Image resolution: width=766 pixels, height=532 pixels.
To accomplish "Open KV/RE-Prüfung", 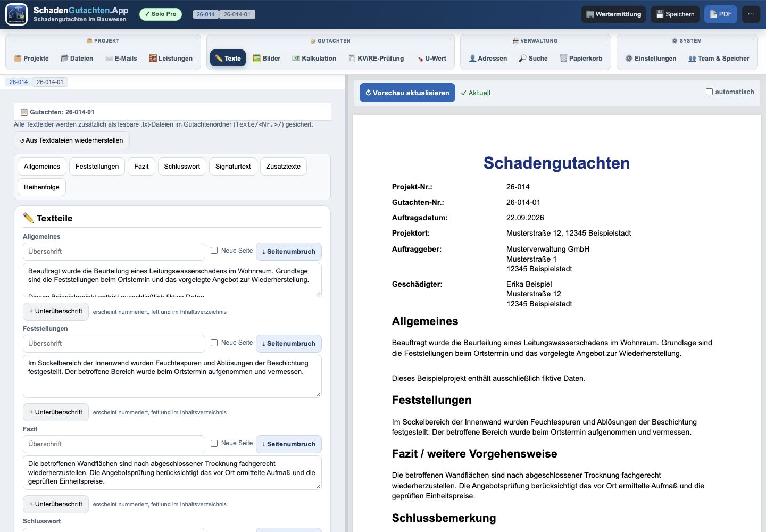I will coord(376,59).
